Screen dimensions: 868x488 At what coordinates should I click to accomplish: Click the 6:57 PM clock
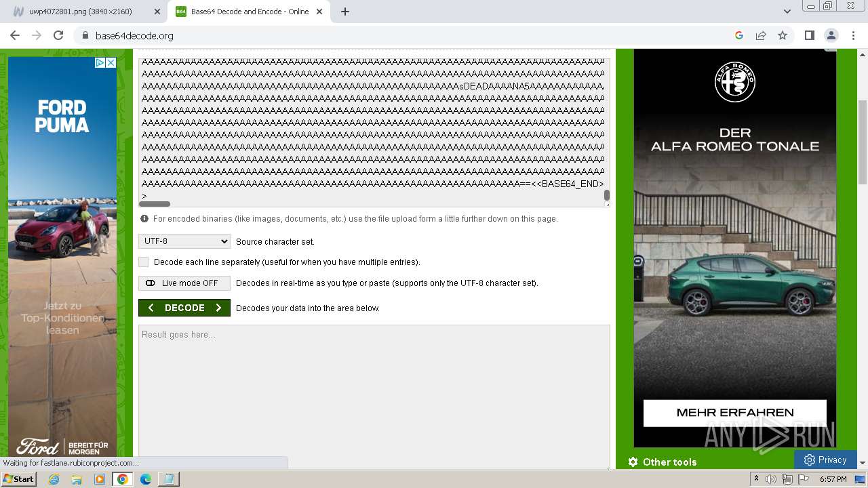tap(833, 479)
